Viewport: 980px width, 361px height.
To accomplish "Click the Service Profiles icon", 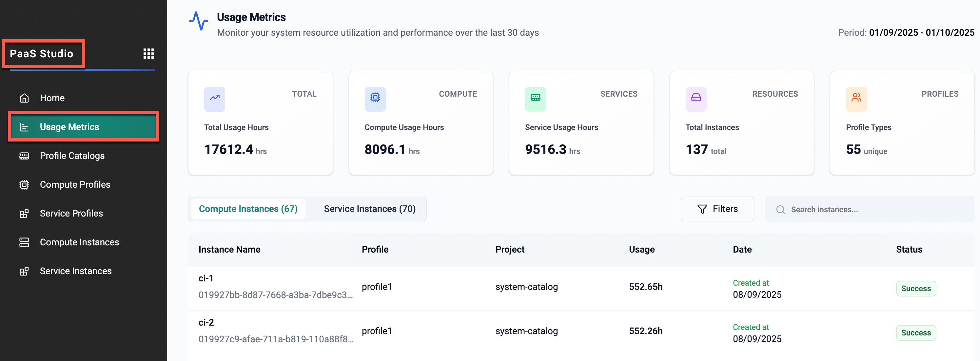I will [x=24, y=213].
